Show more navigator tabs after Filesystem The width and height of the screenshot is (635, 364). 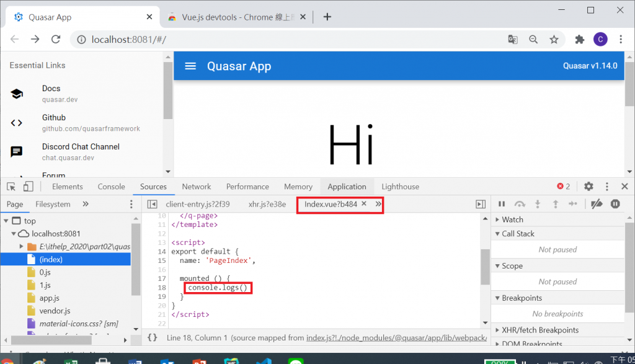tap(86, 204)
